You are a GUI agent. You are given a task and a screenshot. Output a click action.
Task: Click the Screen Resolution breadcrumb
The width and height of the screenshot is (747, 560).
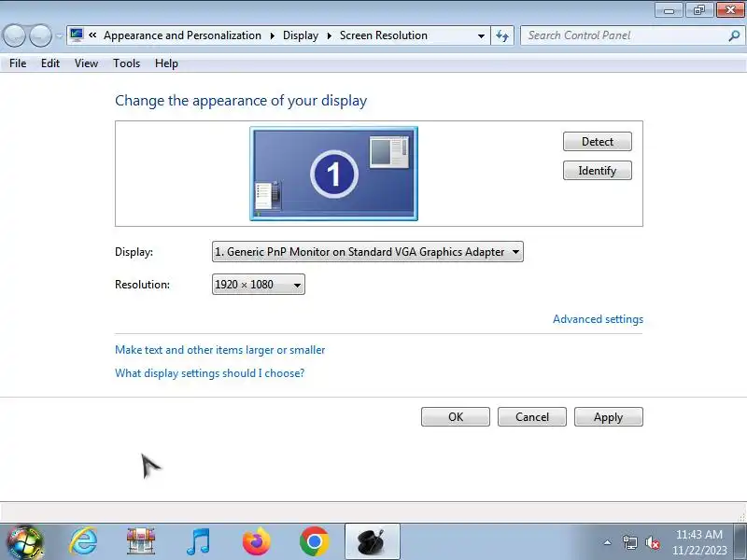click(384, 35)
